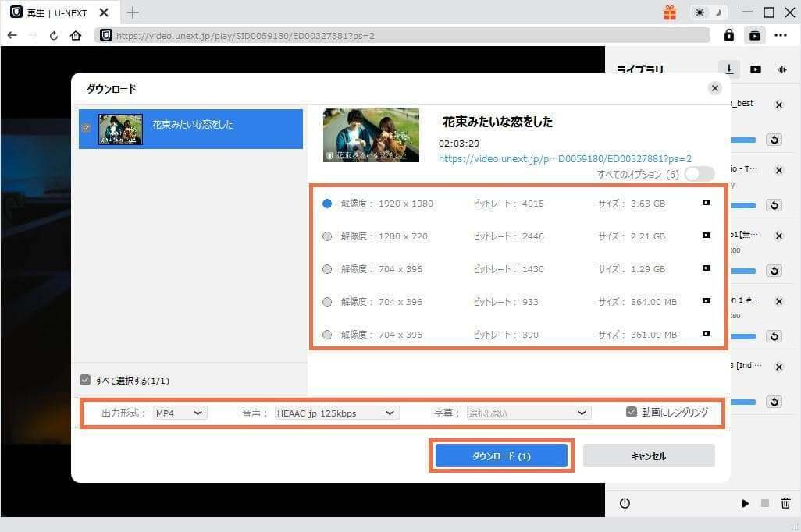The image size is (801, 532).
Task: Retry the '_best' library download
Action: coord(774,140)
